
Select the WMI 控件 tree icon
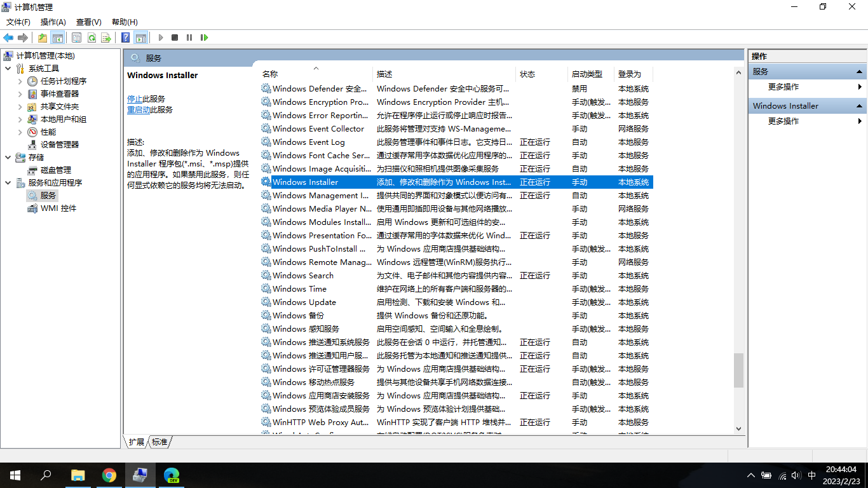pyautogui.click(x=32, y=208)
